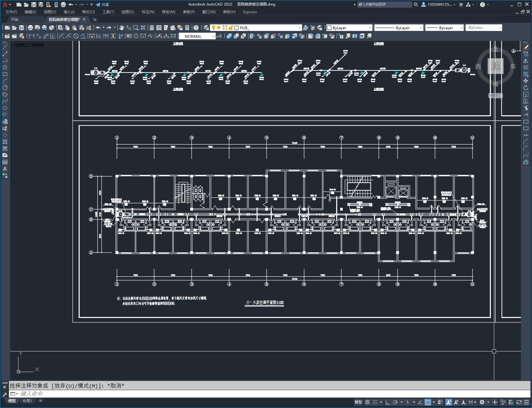Select the Move tool in modify toolbar
The image size is (532, 408).
coord(526,81)
